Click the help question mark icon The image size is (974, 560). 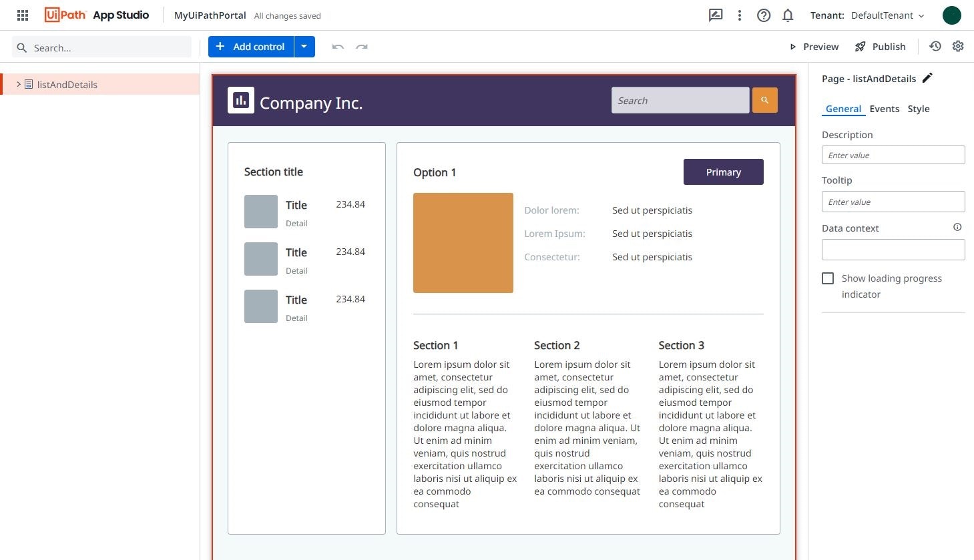point(764,15)
